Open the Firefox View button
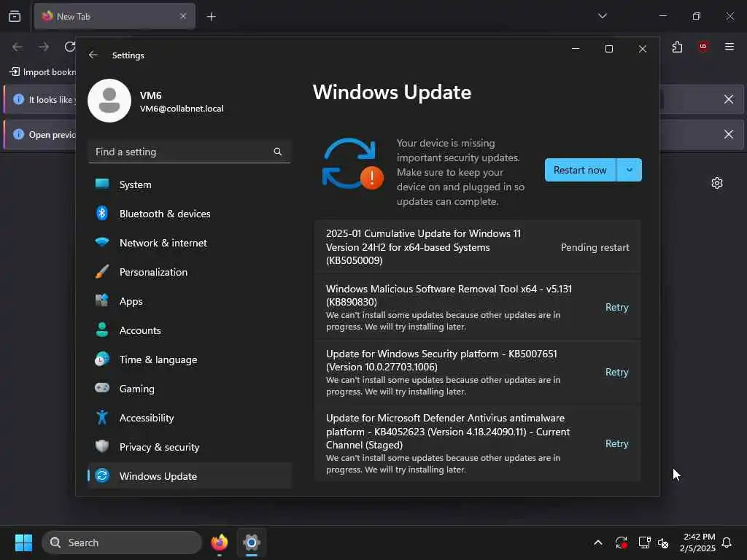 pos(15,16)
